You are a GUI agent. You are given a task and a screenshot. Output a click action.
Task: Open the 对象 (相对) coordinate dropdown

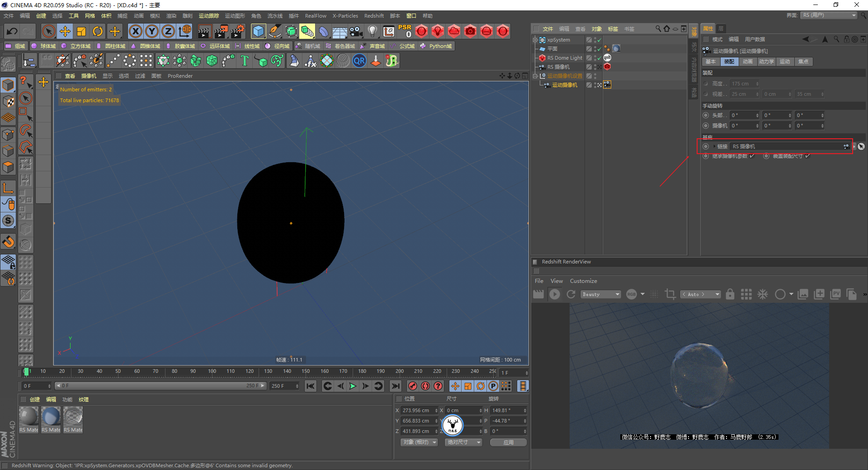tap(419, 442)
